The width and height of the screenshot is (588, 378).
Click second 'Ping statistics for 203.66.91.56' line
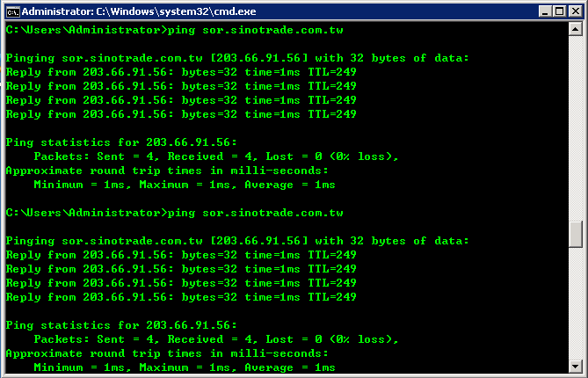coord(121,325)
